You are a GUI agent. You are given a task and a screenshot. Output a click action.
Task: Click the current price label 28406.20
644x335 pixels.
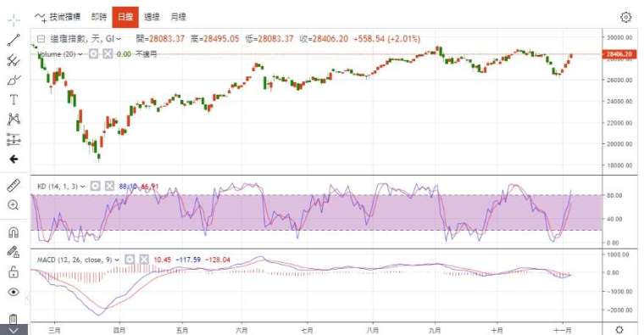click(x=619, y=54)
